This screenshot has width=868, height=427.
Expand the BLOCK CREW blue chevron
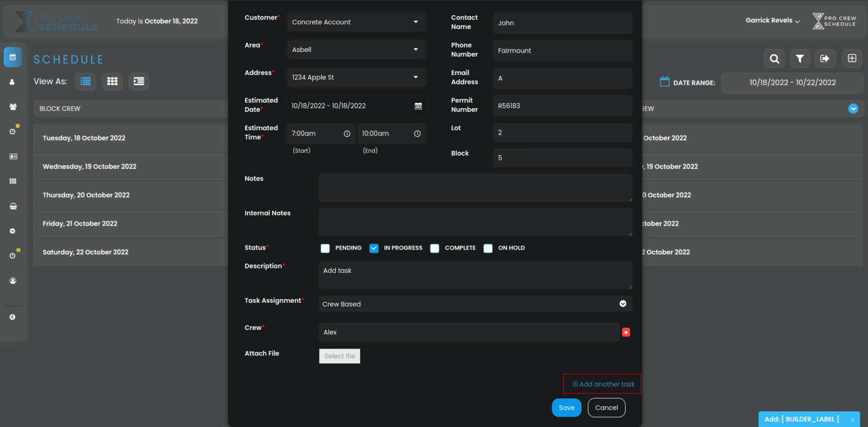pos(853,109)
